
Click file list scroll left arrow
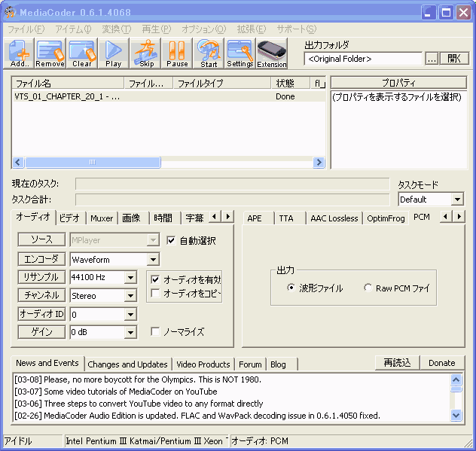tap(17, 163)
